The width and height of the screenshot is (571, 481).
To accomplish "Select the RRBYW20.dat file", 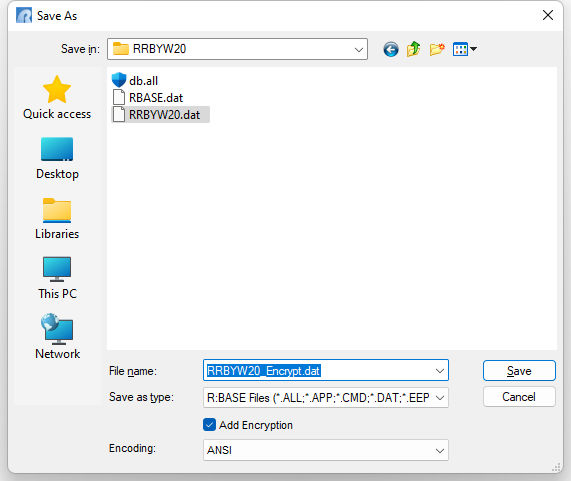I will (x=160, y=115).
